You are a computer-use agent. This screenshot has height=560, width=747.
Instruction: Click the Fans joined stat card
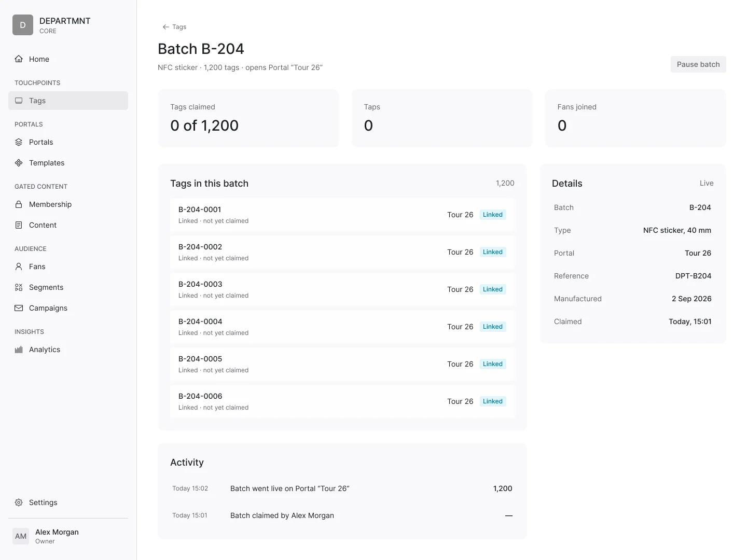[635, 118]
